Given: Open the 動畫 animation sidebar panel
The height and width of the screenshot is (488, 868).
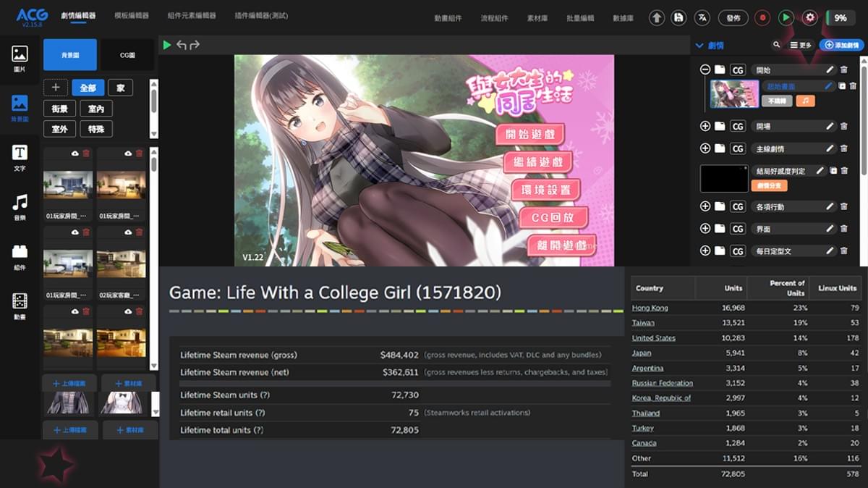Looking at the screenshot, I should 20,306.
